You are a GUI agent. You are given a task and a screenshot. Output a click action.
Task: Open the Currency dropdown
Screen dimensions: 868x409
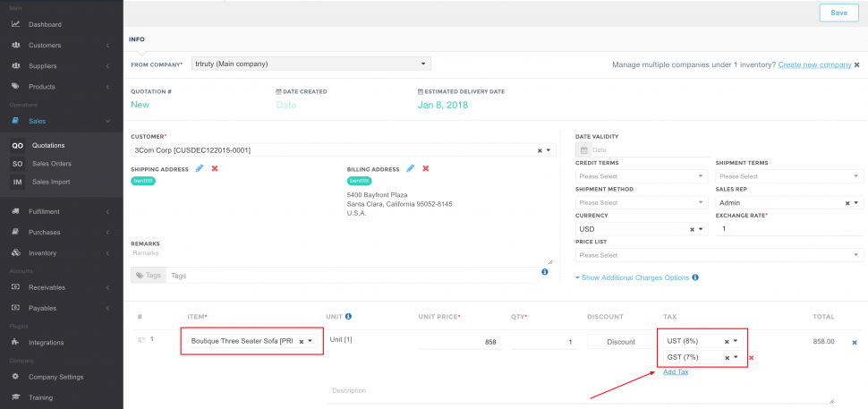[701, 229]
